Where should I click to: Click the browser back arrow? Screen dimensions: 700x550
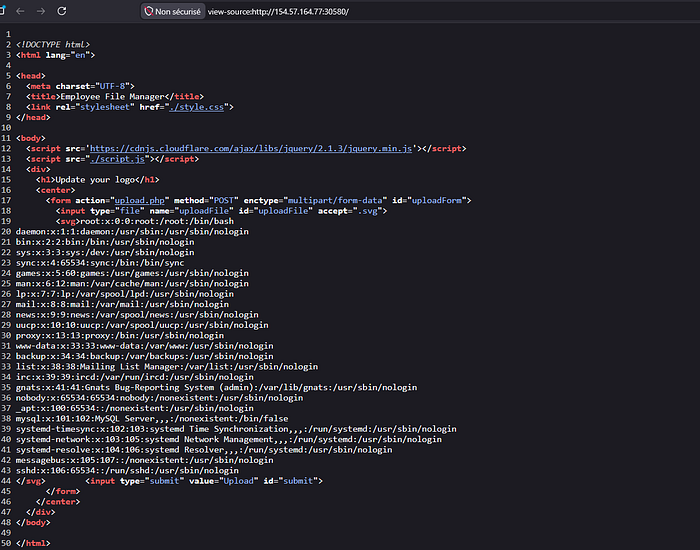(x=20, y=11)
